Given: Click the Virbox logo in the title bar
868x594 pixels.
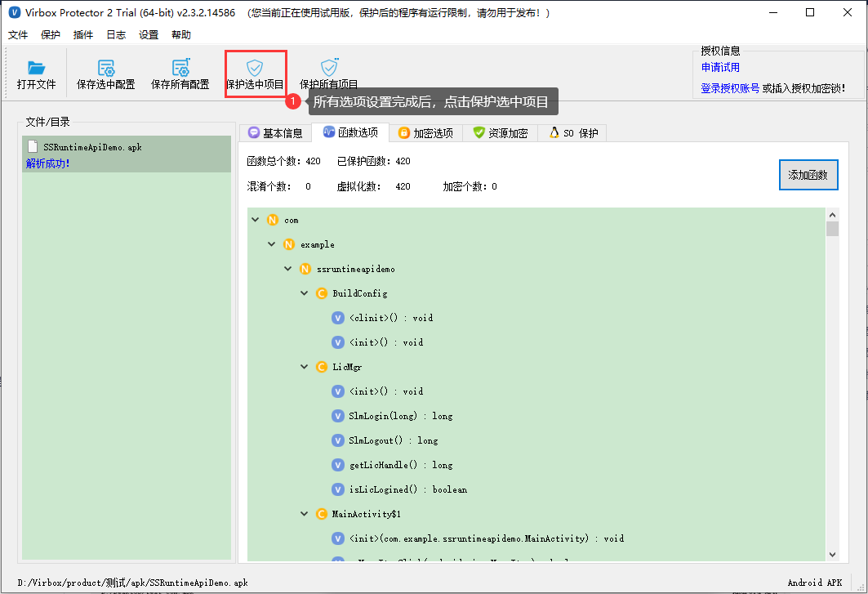Looking at the screenshot, I should [15, 12].
